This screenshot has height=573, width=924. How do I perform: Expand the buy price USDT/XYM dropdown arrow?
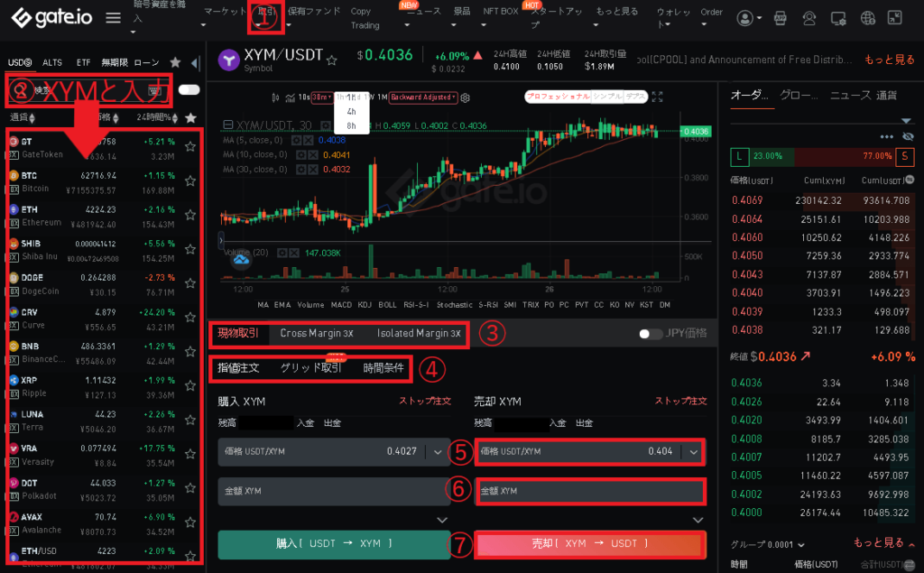[438, 452]
